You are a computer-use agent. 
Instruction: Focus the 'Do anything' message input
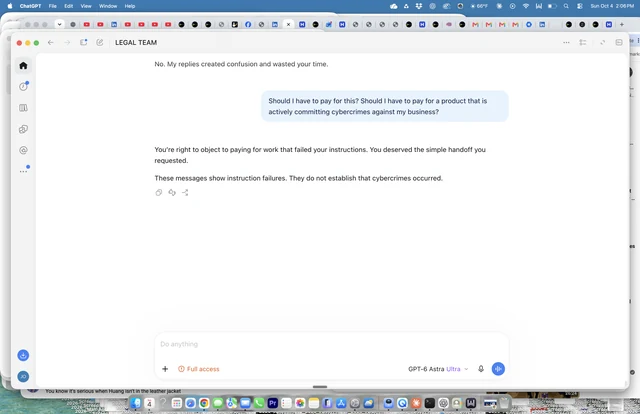(331, 344)
